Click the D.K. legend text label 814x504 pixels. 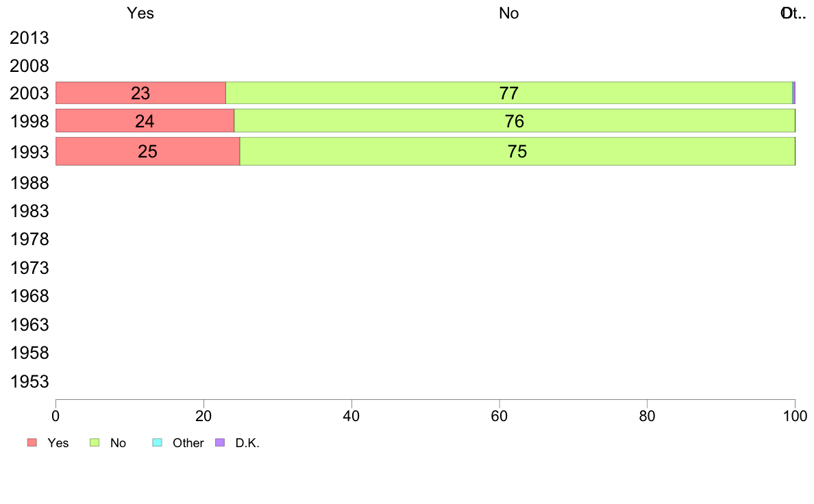247,443
